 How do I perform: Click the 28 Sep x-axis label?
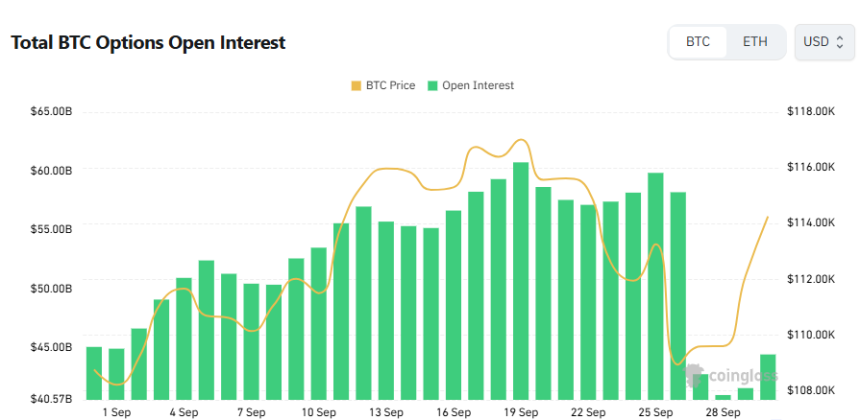coord(723,411)
